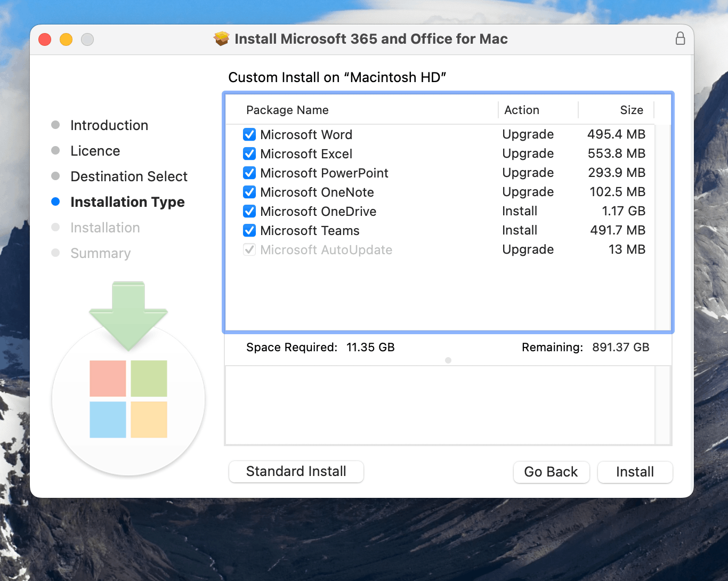Toggle the Microsoft PowerPoint checkbox

tap(249, 173)
